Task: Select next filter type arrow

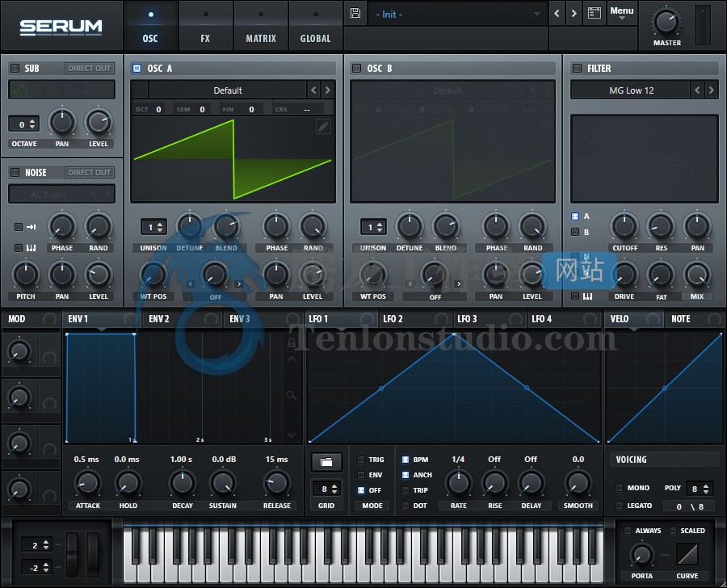Action: [711, 90]
